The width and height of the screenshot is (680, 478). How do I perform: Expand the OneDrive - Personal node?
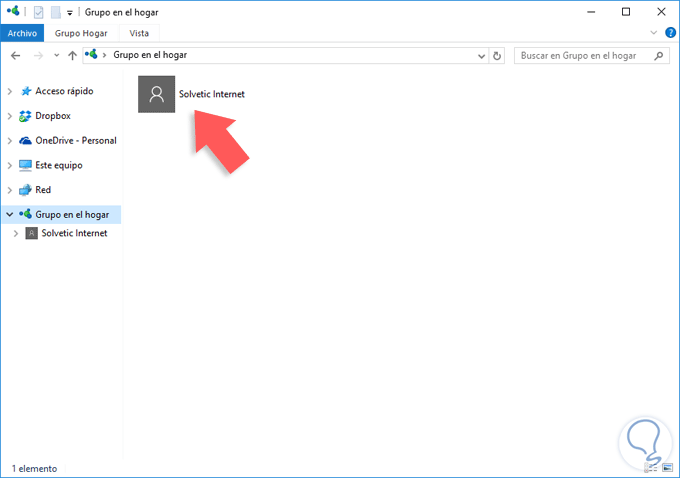coord(10,141)
